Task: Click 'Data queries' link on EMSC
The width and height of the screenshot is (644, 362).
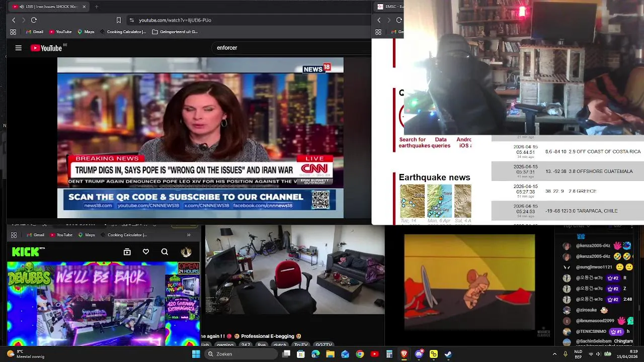Action: pyautogui.click(x=441, y=142)
